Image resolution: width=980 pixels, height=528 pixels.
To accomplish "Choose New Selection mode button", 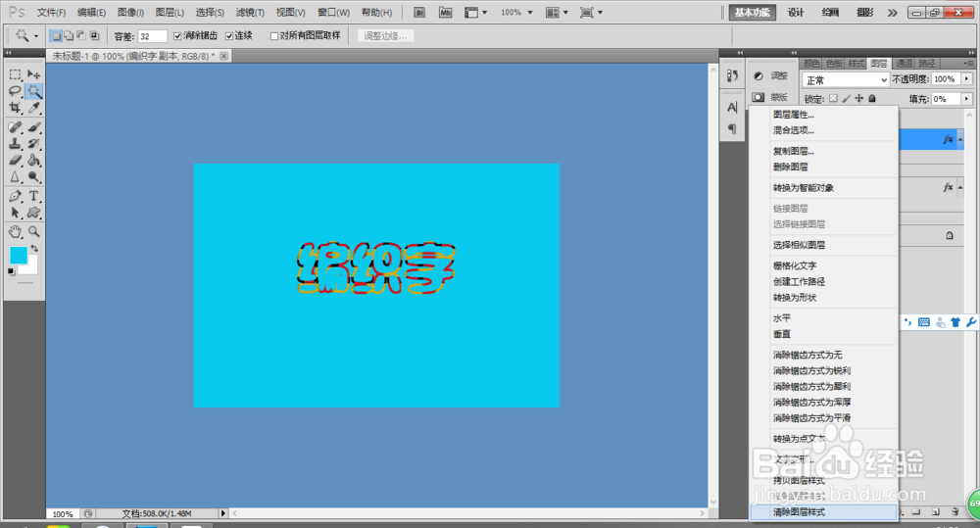I will [56, 36].
